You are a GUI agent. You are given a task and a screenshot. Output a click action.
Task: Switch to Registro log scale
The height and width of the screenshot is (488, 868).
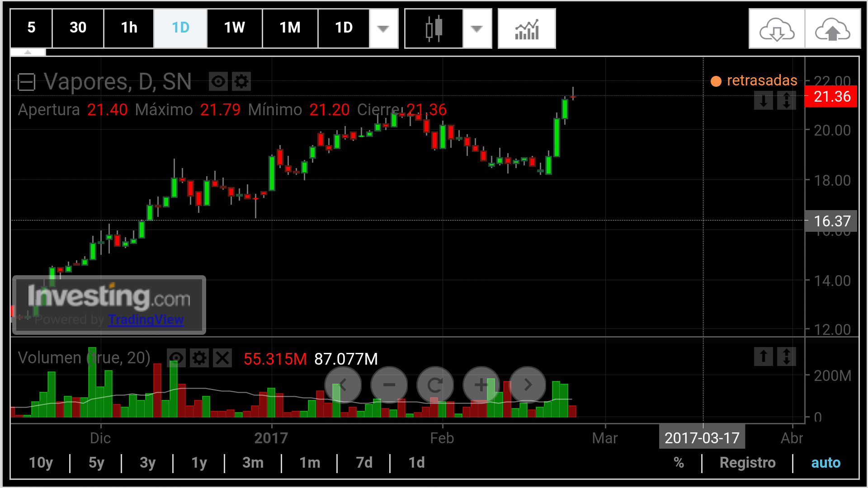pos(747,463)
